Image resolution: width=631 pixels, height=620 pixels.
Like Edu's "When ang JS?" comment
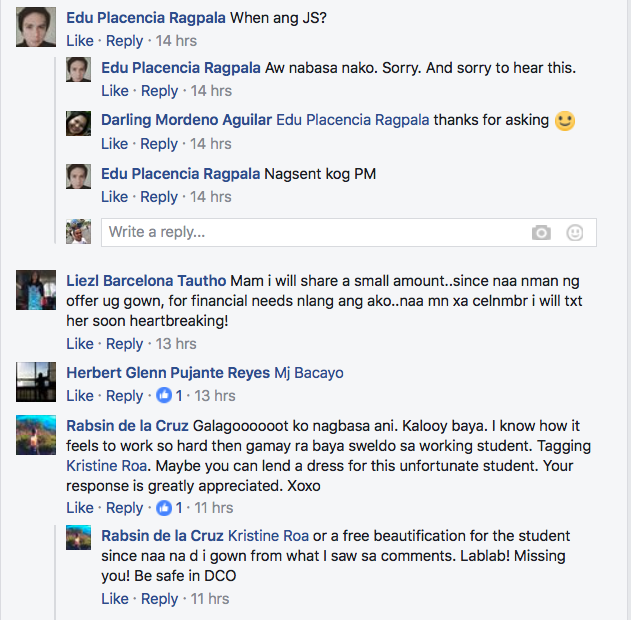tap(79, 41)
